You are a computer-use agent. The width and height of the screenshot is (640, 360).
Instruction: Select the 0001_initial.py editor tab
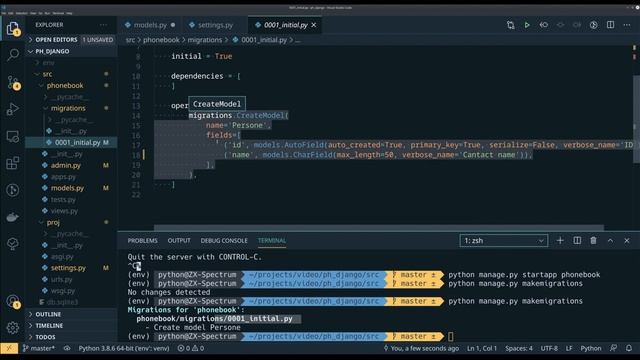(285, 25)
